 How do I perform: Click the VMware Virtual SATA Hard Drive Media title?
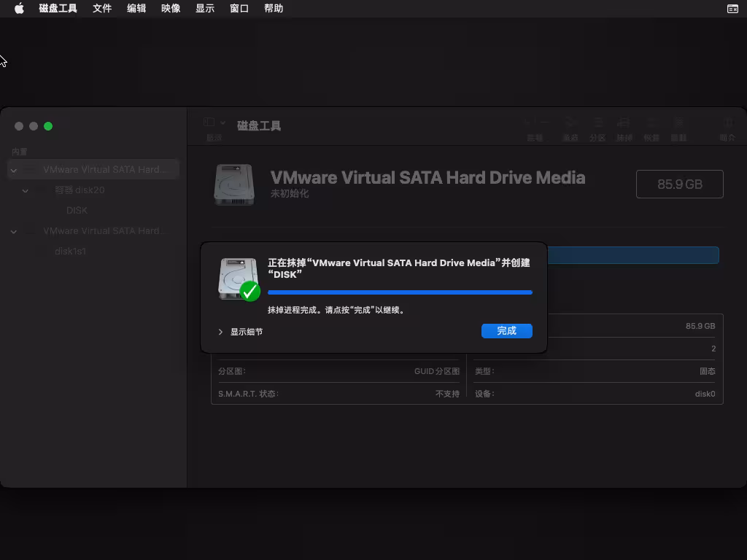click(427, 178)
